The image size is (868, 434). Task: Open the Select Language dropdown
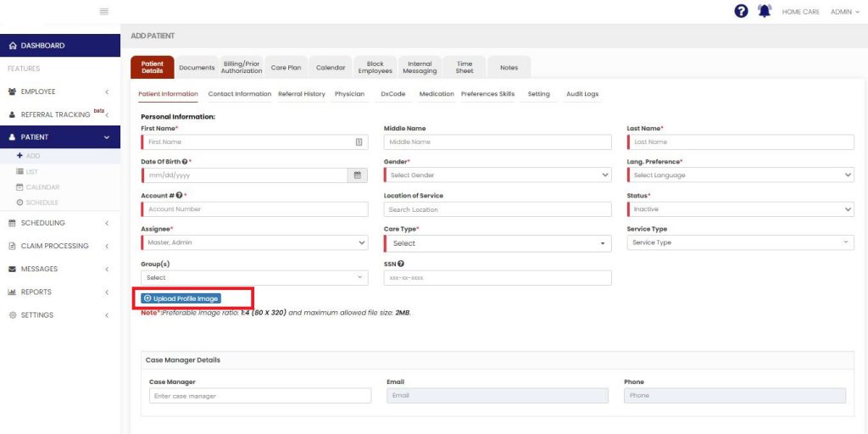741,175
